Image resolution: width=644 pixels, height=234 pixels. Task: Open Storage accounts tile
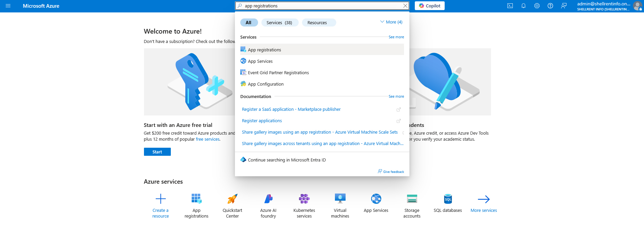click(412, 206)
